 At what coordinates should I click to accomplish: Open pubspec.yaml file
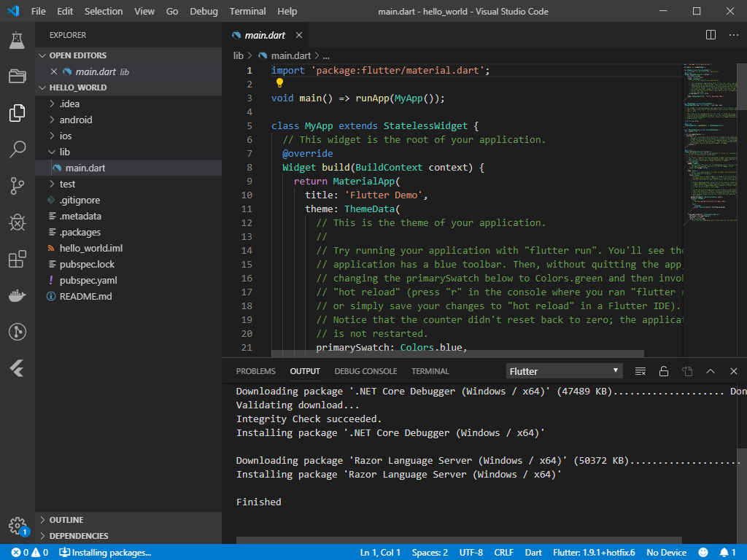(128, 280)
